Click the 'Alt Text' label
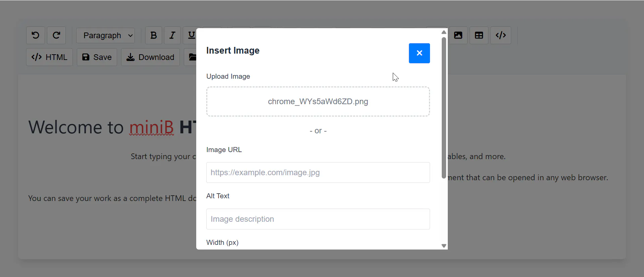Image resolution: width=644 pixels, height=277 pixels. point(218,196)
